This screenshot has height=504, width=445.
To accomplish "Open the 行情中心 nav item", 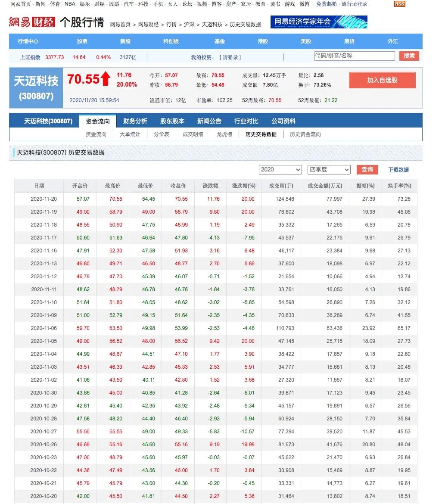I will tap(28, 41).
